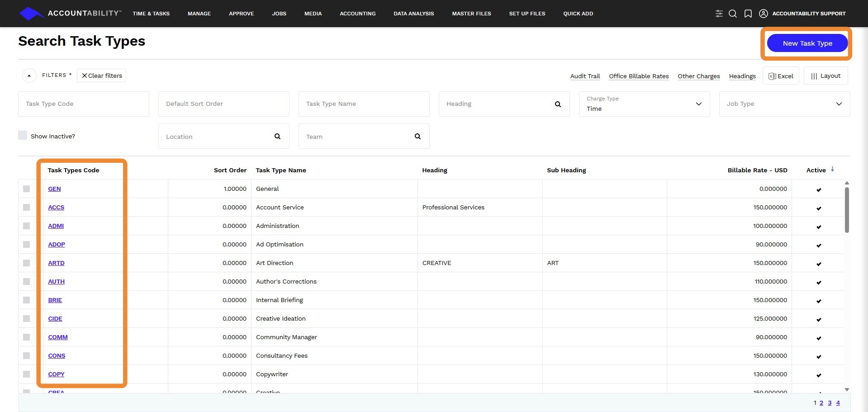Sort by Sort Order column header
Viewport: 868px width, 412px height.
230,170
